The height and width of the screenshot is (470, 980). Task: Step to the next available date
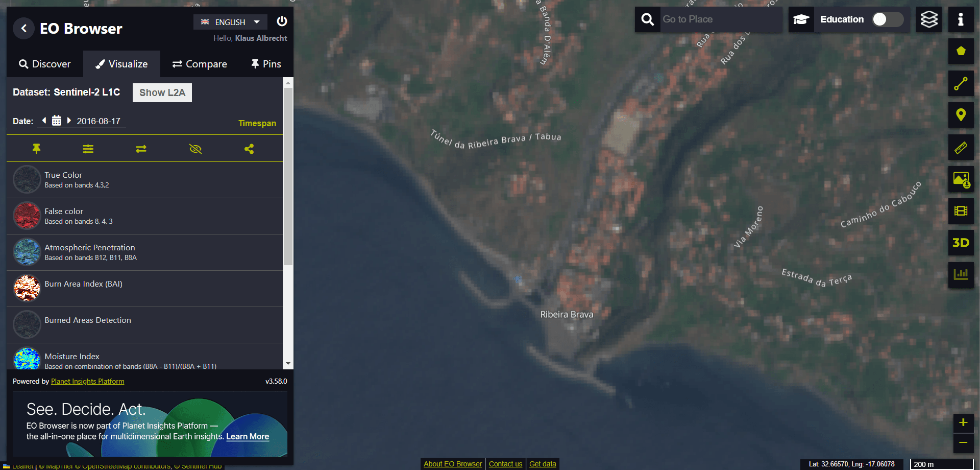pyautogui.click(x=69, y=121)
